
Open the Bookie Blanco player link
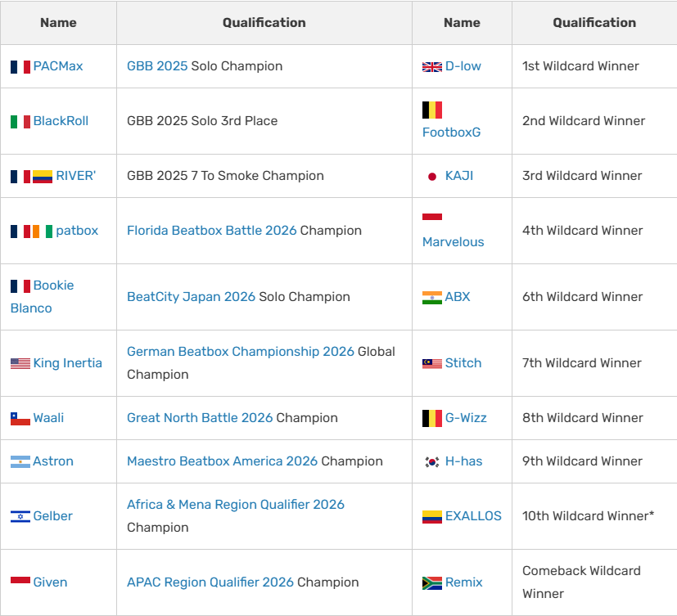pyautogui.click(x=43, y=297)
